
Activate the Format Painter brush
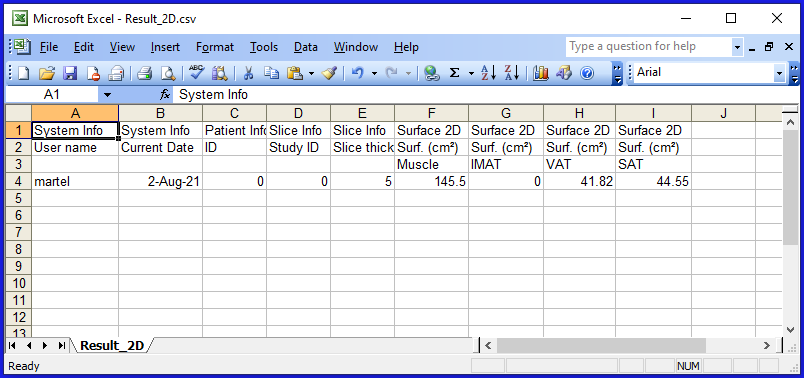coord(328,74)
